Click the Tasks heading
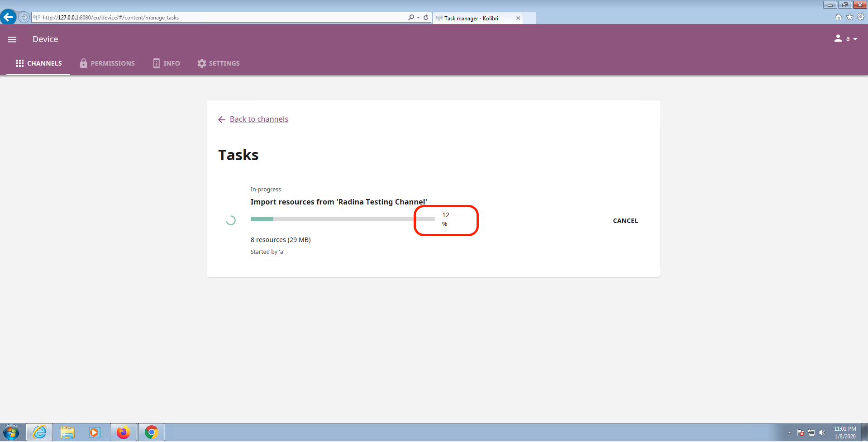This screenshot has width=868, height=442. click(x=238, y=155)
